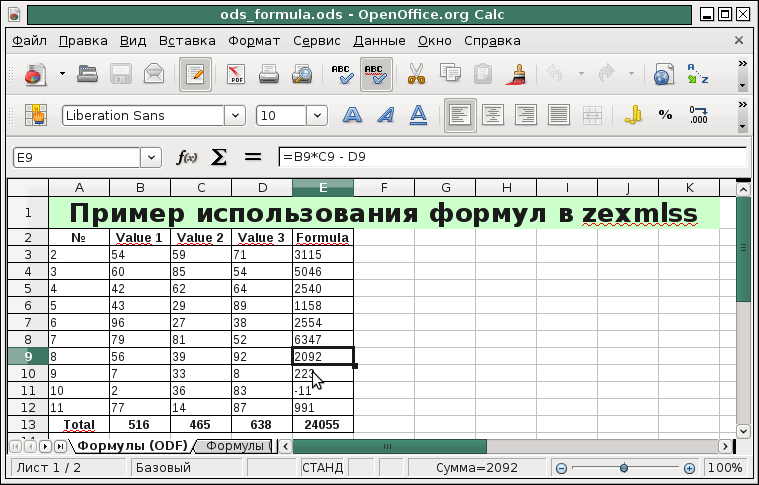Screen dimensions: 759x485
Task: Open the Undo history dropdown arrow
Action: pyautogui.click(x=581, y=74)
